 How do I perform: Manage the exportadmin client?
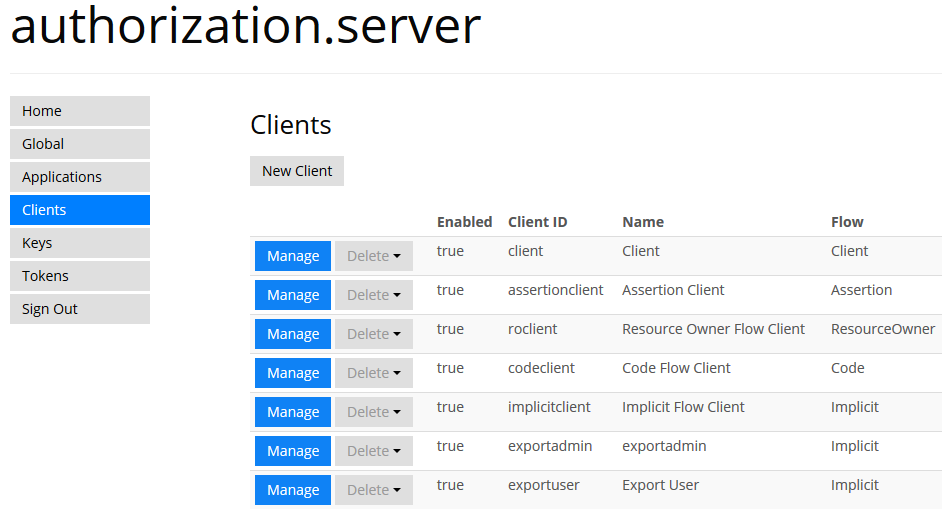pos(293,451)
